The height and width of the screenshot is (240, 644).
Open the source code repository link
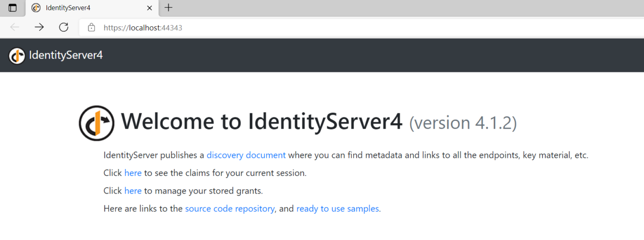tap(229, 209)
